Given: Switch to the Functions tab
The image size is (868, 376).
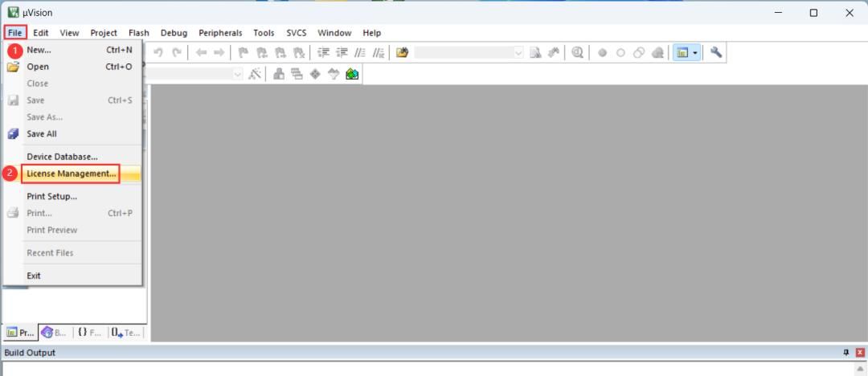Looking at the screenshot, I should tap(89, 332).
